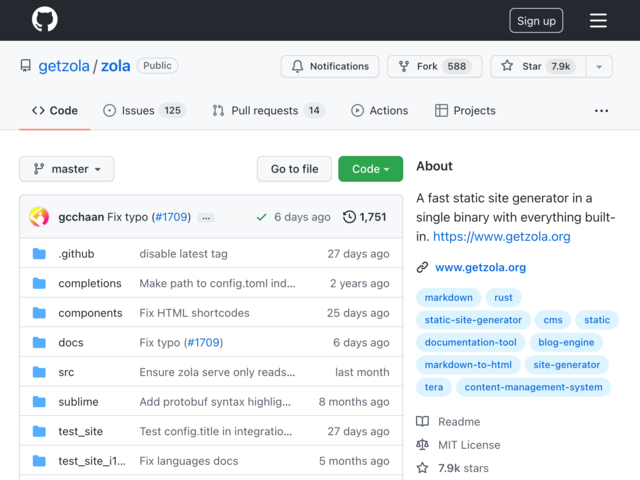The image size is (640, 480).
Task: View the commit check status checkmark
Action: (x=261, y=217)
